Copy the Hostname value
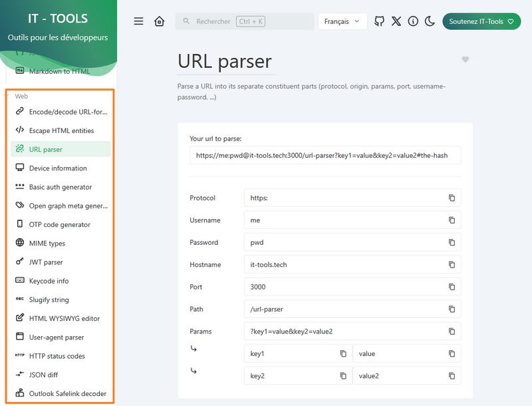 [x=452, y=265]
